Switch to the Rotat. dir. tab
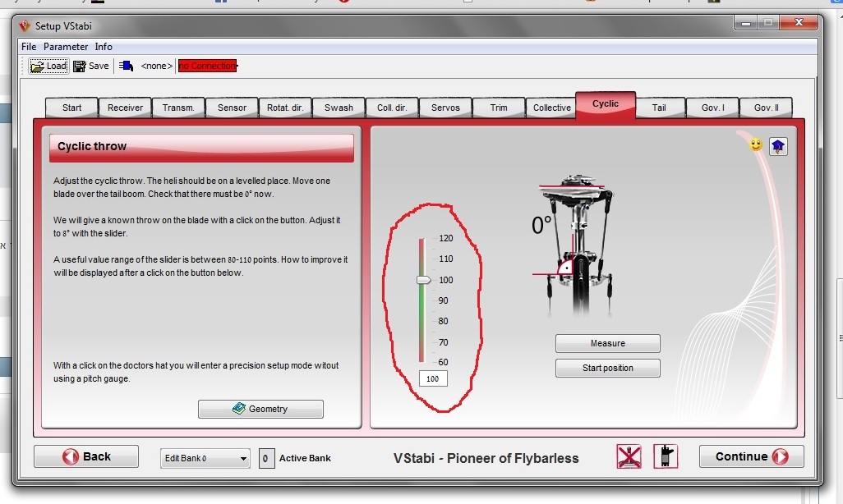 (x=285, y=108)
